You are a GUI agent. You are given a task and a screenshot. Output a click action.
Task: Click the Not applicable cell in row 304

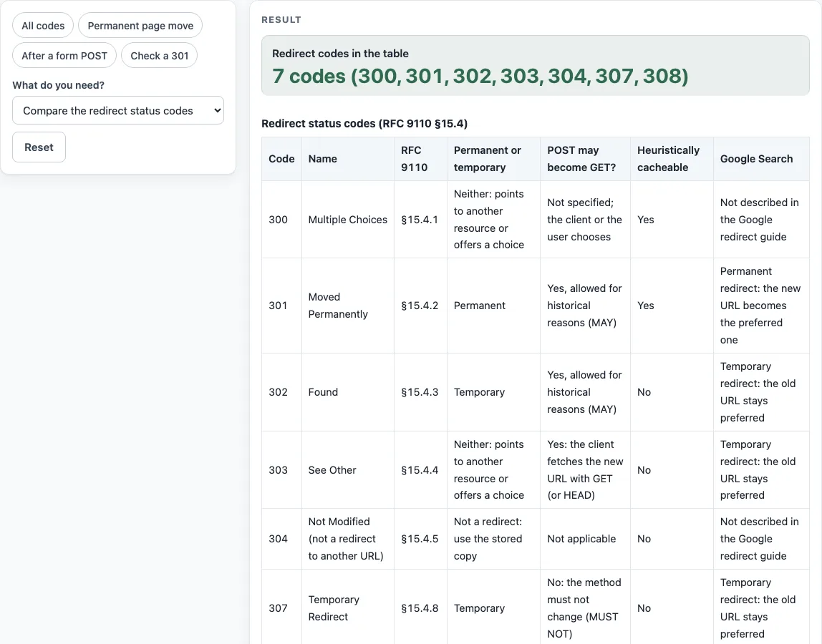point(585,539)
